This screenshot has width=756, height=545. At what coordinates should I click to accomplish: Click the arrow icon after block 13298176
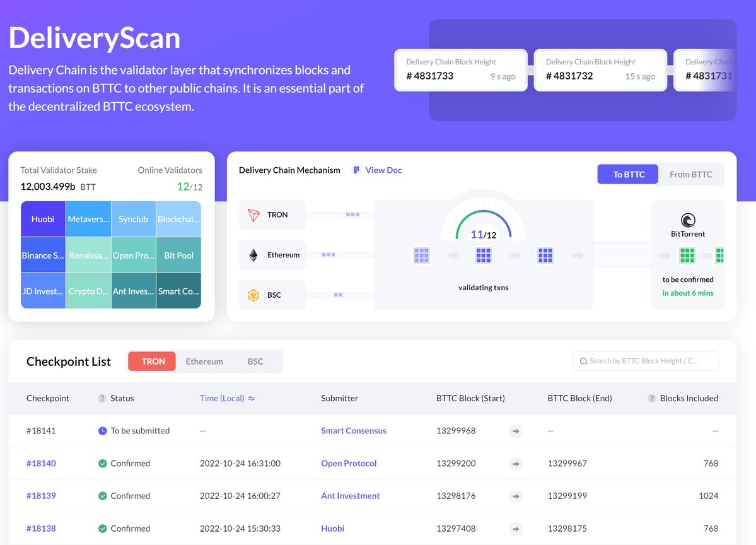516,496
